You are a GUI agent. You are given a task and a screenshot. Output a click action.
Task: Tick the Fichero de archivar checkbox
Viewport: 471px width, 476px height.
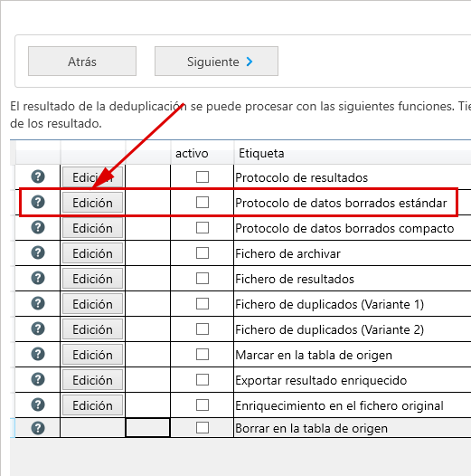(203, 252)
